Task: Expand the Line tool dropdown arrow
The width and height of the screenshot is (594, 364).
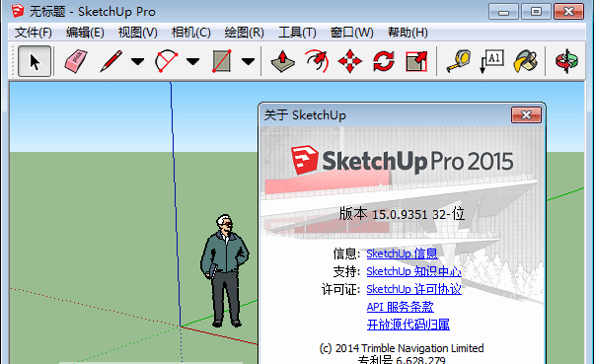Action: tap(137, 61)
